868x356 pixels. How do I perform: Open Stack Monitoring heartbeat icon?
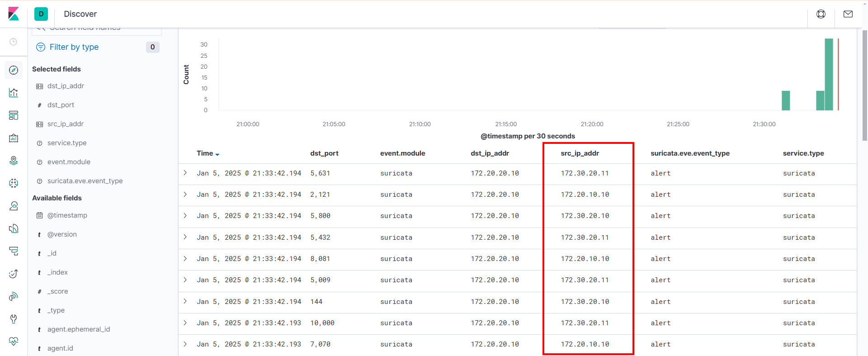pyautogui.click(x=14, y=341)
